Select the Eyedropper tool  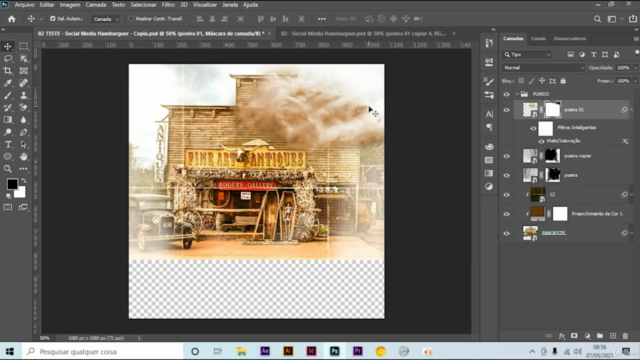coord(8,83)
